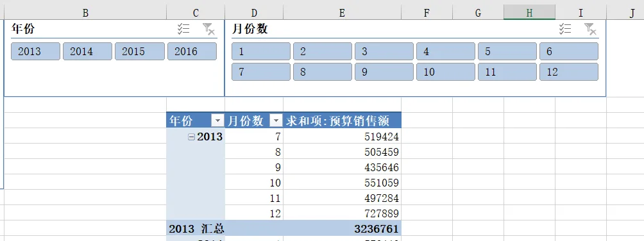The width and height of the screenshot is (644, 241).
Task: Click the value 551059 cell
Action: (x=342, y=182)
